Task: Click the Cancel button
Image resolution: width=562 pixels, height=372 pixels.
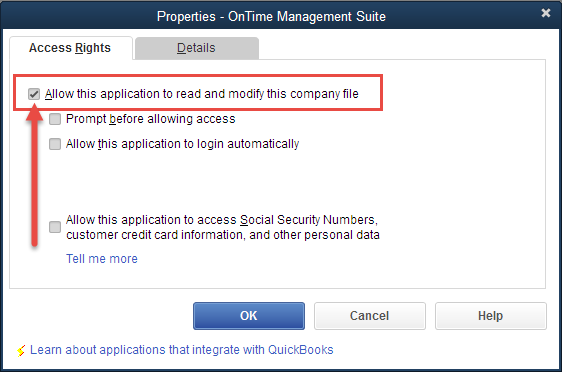Action: 370,316
